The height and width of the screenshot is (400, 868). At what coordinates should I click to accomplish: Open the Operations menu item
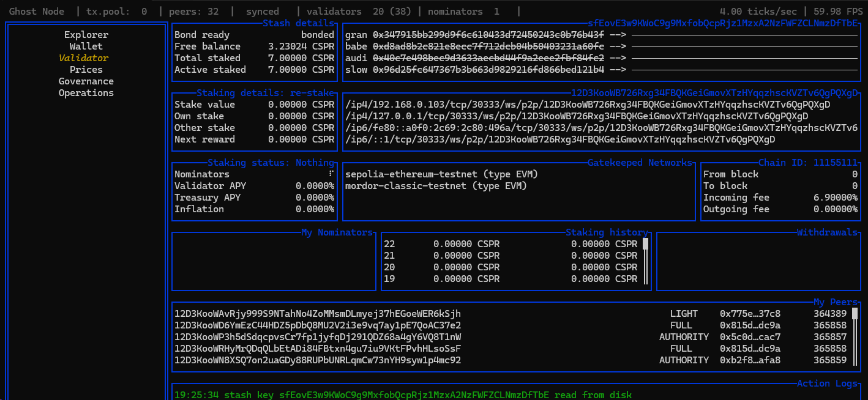86,93
